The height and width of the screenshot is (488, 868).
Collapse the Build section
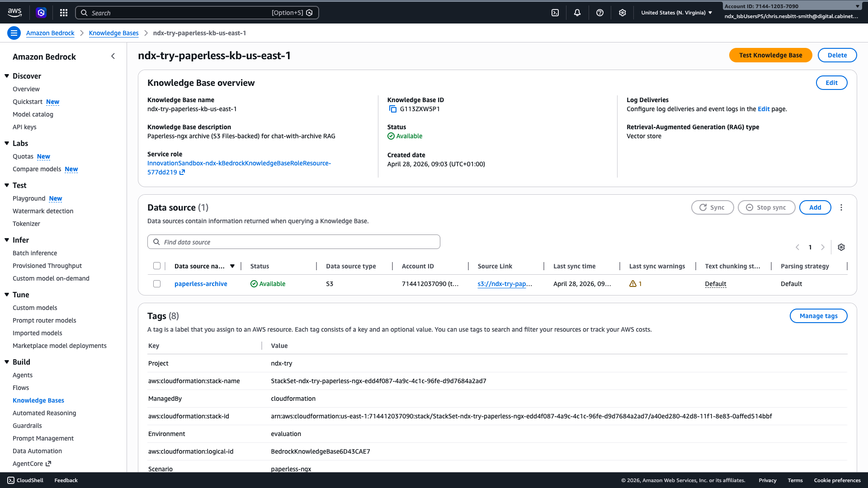tap(7, 362)
